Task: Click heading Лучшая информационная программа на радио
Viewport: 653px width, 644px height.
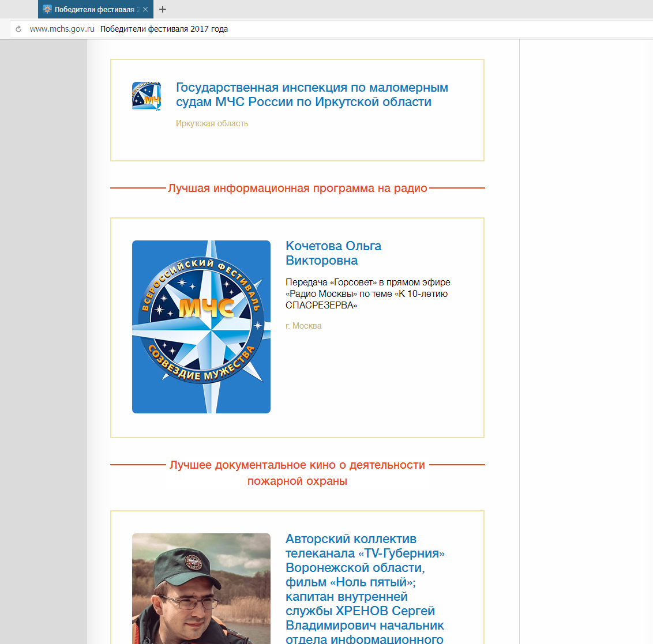Action: [297, 189]
